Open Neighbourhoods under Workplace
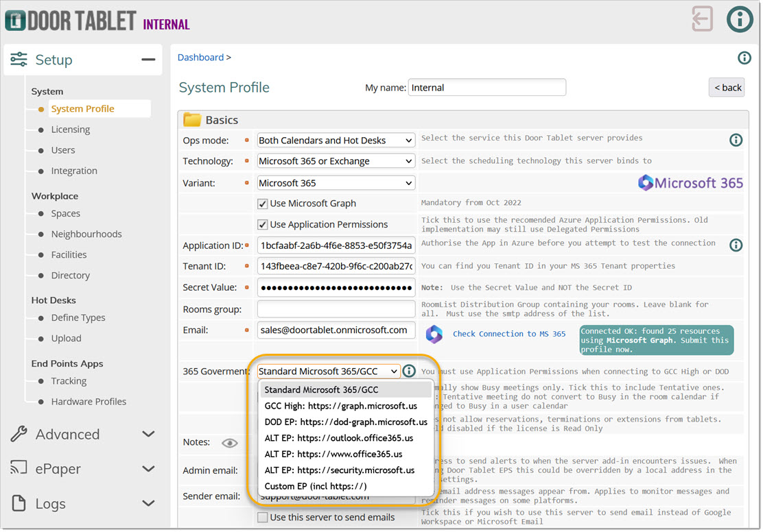763x532 pixels. 86,234
